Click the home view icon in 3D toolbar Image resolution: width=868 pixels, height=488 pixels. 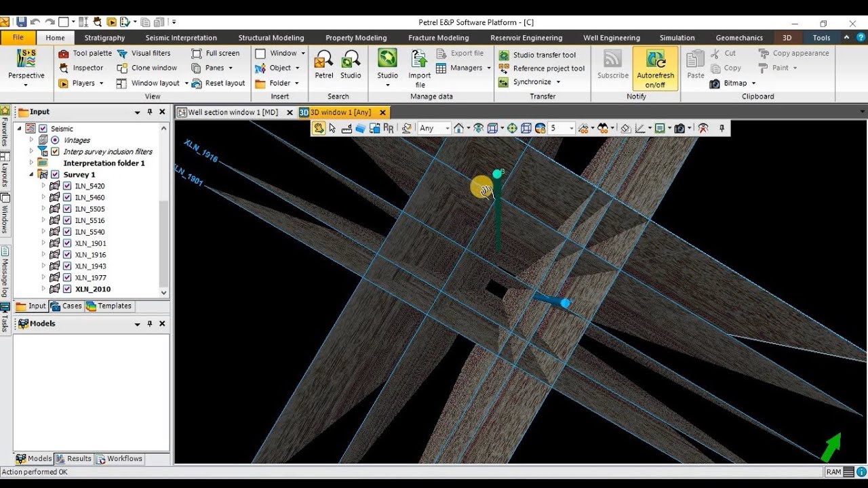click(459, 128)
